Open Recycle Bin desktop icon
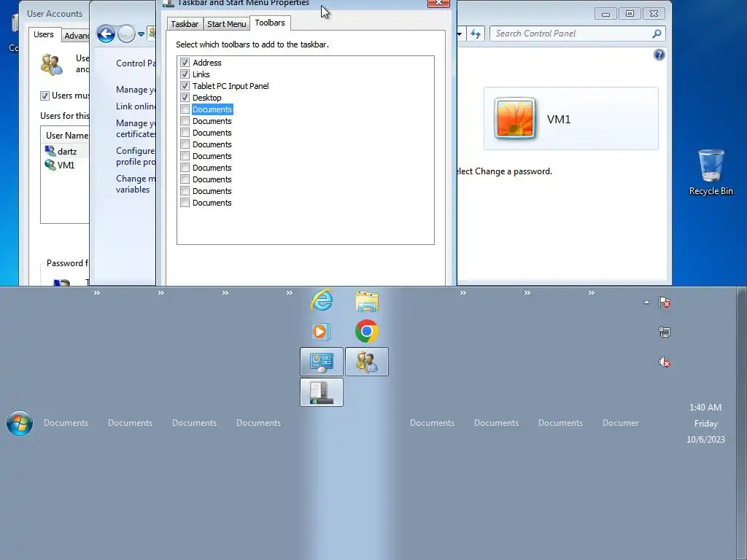This screenshot has height=560, width=747. (x=711, y=172)
